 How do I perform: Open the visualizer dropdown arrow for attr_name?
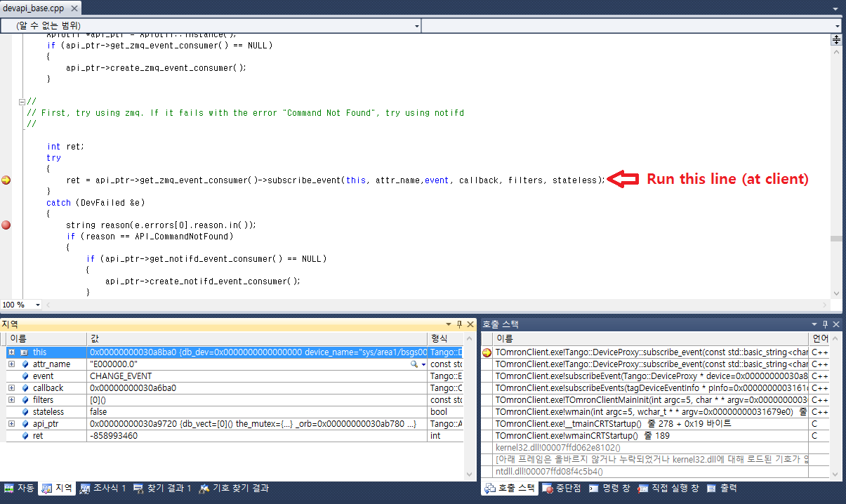(x=423, y=365)
